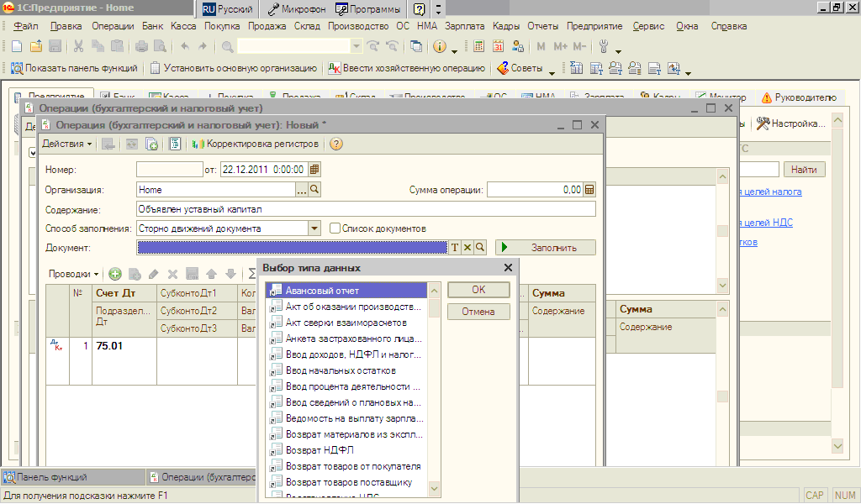Click the Info help icon in main toolbar
Screen dimensions: 861x504
click(x=439, y=46)
